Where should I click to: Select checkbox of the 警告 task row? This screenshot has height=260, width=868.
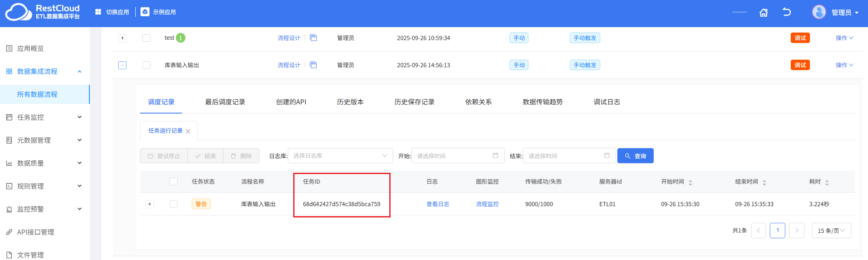(173, 204)
